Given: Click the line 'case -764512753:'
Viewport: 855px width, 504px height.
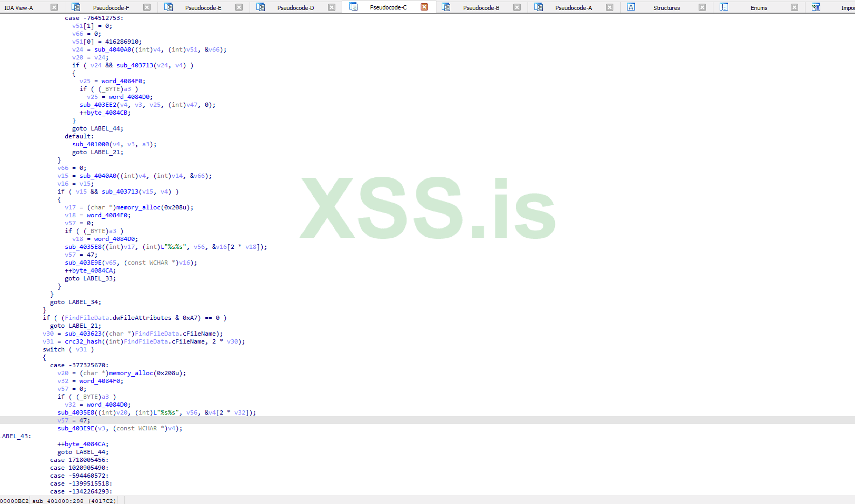Looking at the screenshot, I should [94, 18].
